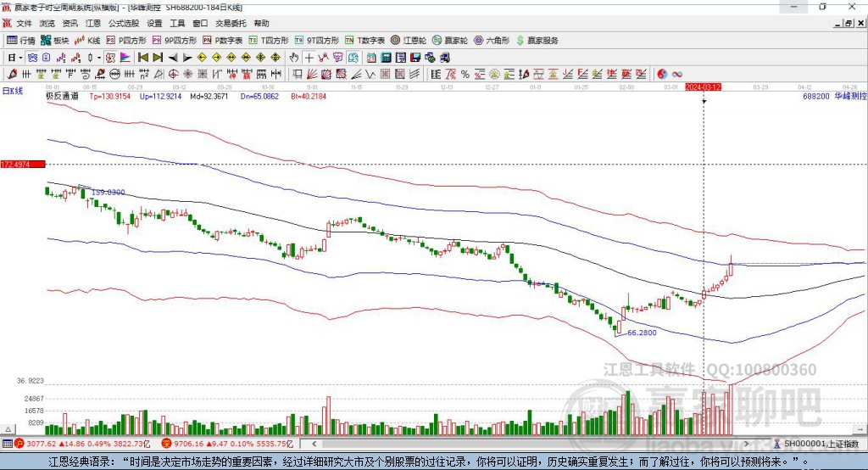
Task: Click the 沪 index 3077.62 status entry
Action: [83, 444]
